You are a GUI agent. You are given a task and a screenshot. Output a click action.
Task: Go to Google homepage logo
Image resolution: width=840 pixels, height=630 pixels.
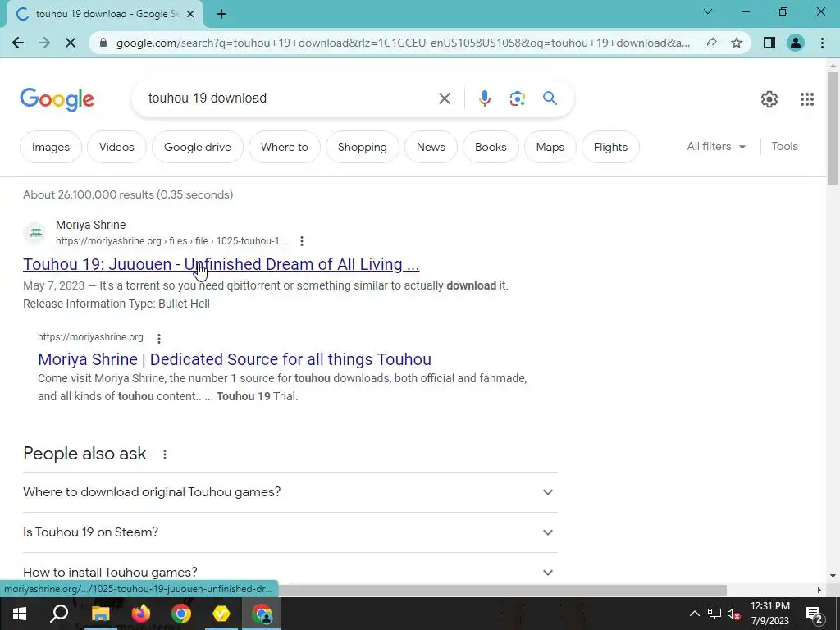pos(57,99)
